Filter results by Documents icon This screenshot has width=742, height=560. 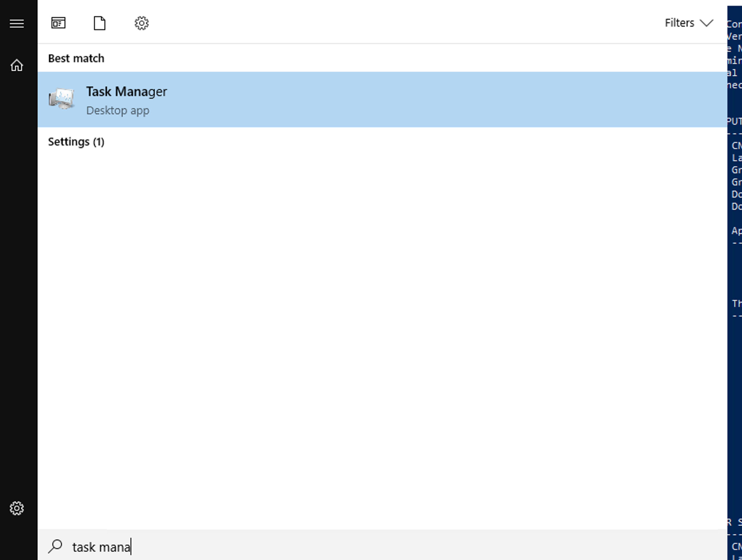coord(100,23)
